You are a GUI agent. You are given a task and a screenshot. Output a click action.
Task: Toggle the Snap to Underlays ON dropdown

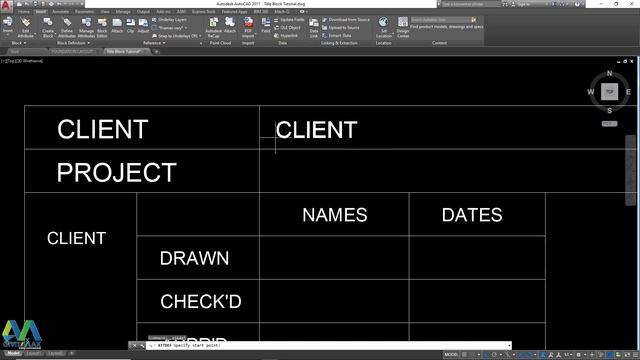click(x=177, y=36)
